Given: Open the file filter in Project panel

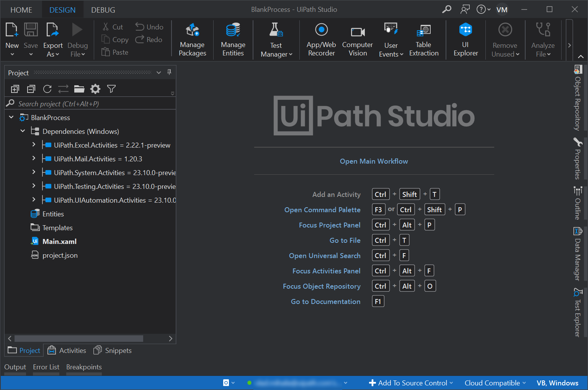Looking at the screenshot, I should [111, 89].
